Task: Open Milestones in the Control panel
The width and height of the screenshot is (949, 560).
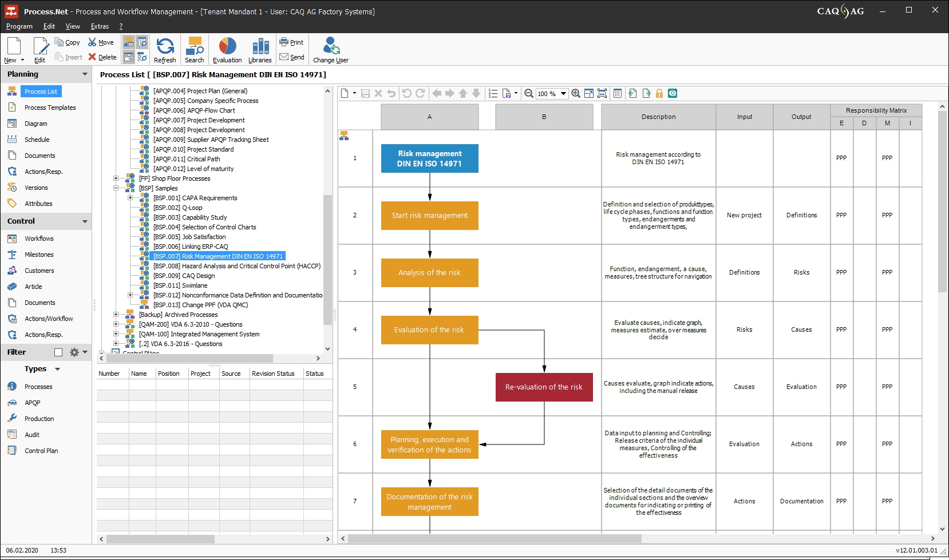Action: coord(39,255)
